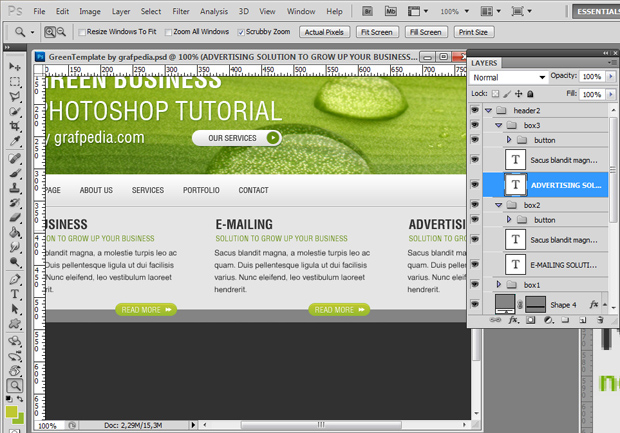Select the Healing Brush tool
Viewport: 620px width, 433px height.
tap(15, 158)
